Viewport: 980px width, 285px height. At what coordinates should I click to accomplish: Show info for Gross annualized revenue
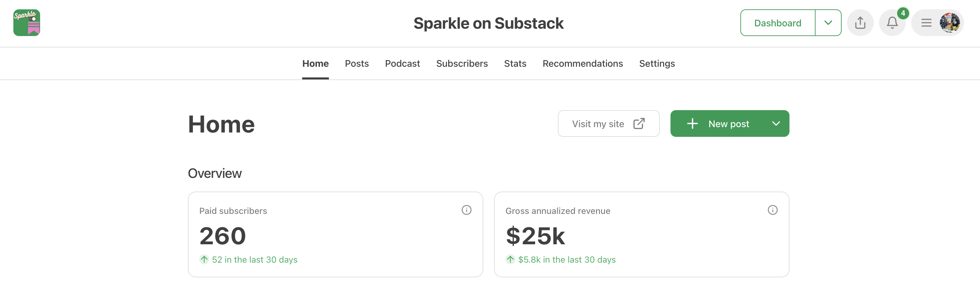[x=772, y=210]
